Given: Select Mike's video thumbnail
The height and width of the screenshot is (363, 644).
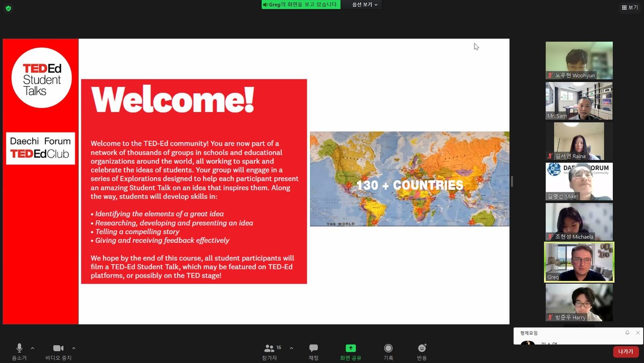Looking at the screenshot, I should (579, 181).
